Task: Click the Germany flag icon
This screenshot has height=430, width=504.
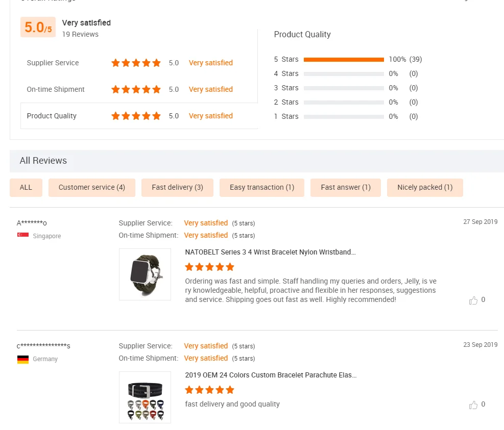Action: pyautogui.click(x=23, y=359)
